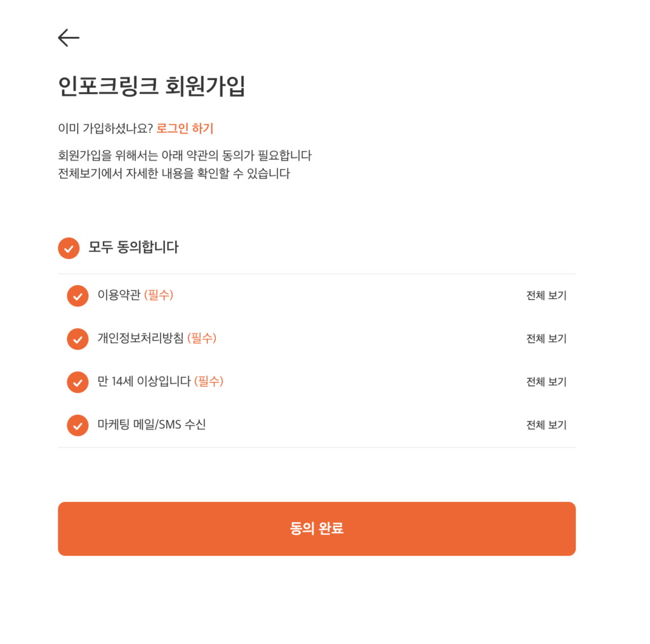This screenshot has width=650, height=644.
Task: Show 전체 보기 for 만 14세 이상입니다
Action: pyautogui.click(x=547, y=382)
